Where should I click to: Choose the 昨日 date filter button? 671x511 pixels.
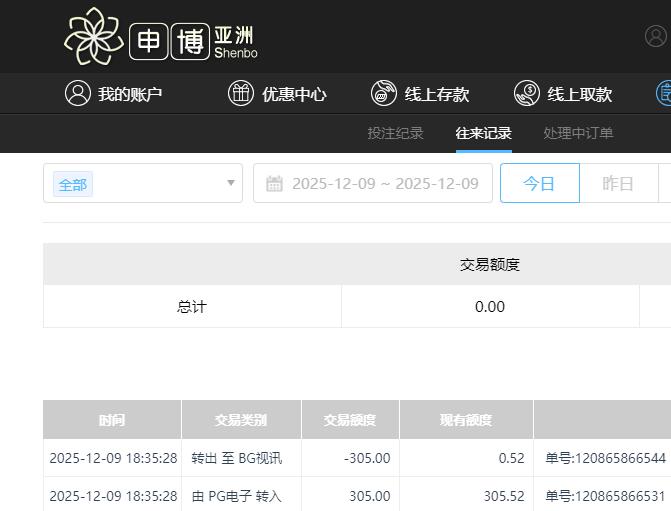(618, 184)
